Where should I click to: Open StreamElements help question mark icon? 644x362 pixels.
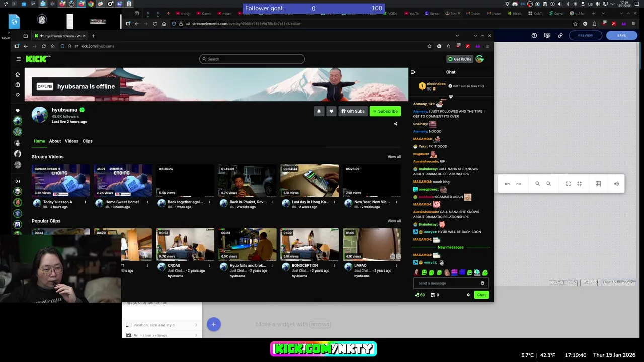[534, 35]
